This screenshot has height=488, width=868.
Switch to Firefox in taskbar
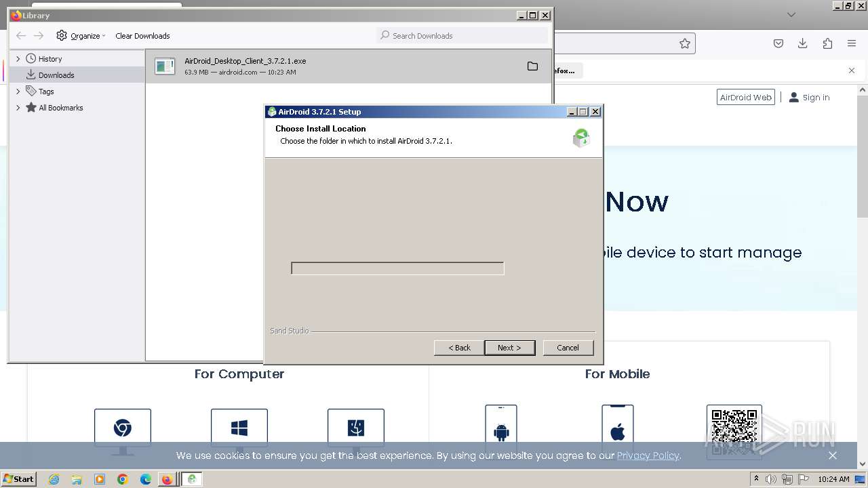point(166,479)
